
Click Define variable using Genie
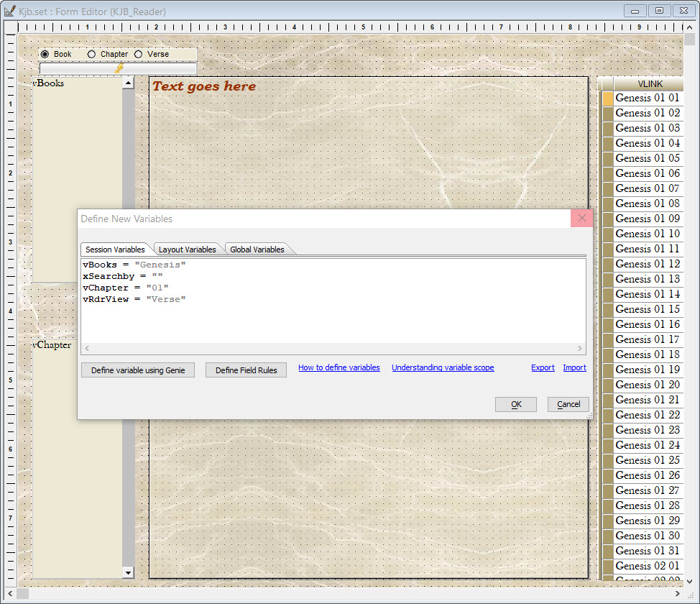[137, 369]
